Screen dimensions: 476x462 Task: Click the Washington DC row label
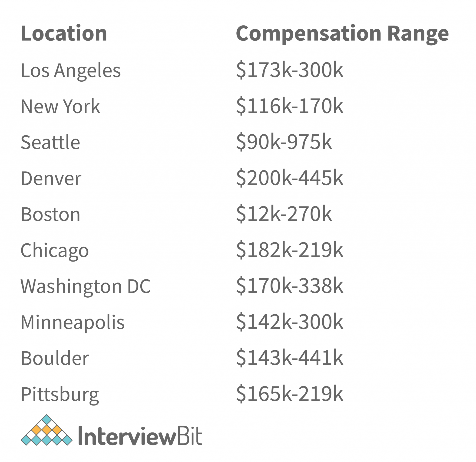pos(86,286)
